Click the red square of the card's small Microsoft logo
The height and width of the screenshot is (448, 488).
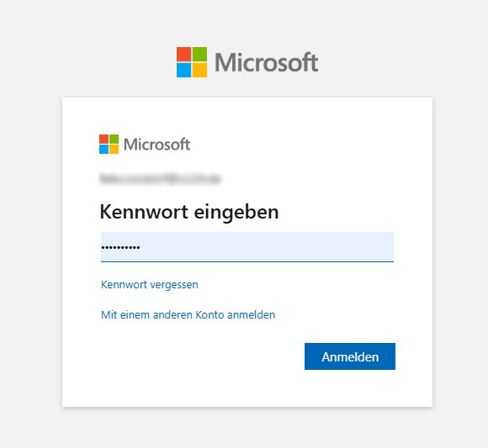pos(103,139)
